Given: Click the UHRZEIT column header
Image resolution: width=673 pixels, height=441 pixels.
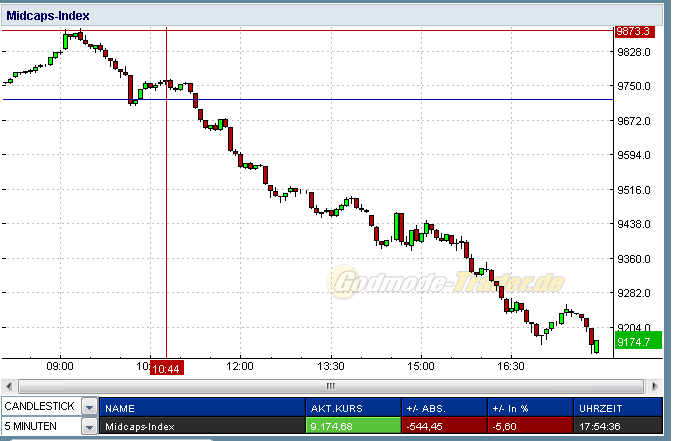Looking at the screenshot, I should pos(618,408).
